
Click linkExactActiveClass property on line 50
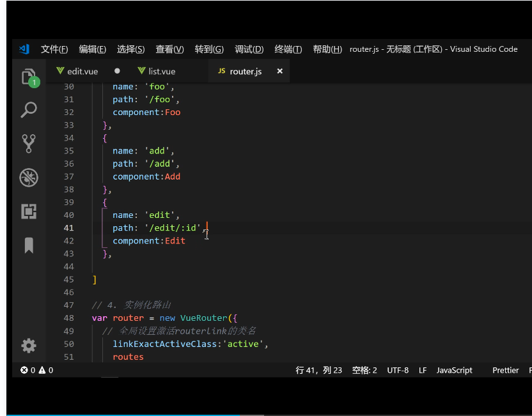164,344
